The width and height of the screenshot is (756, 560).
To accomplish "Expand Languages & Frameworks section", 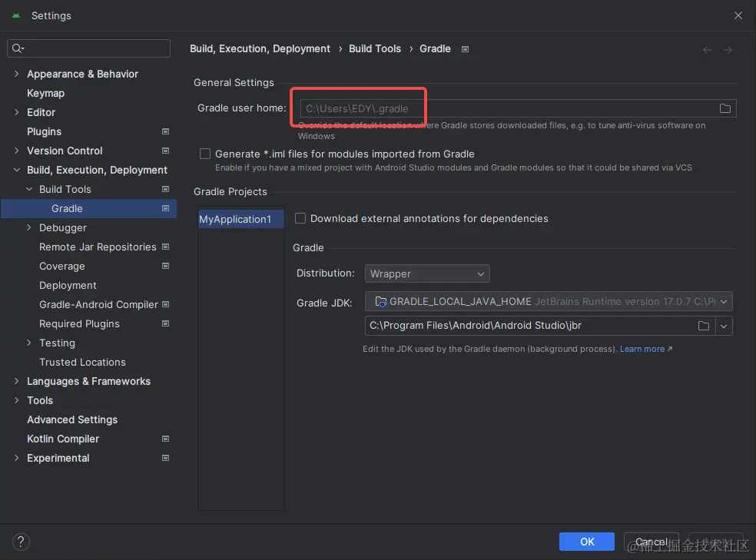I will pos(16,381).
